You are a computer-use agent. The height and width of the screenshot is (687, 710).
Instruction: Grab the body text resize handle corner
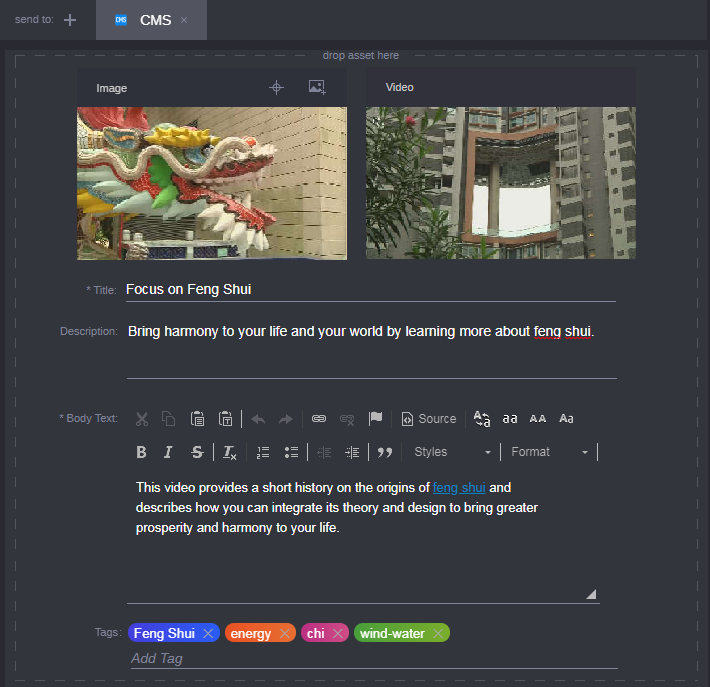point(591,594)
